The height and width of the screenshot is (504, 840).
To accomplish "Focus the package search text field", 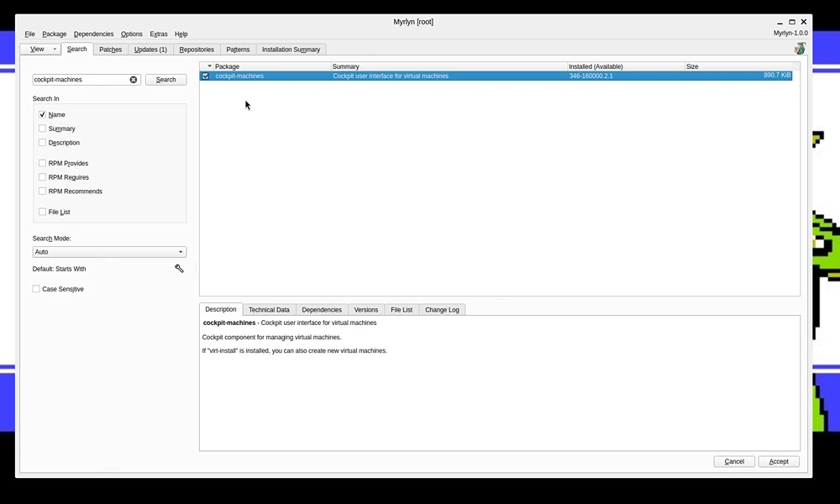I will click(81, 80).
